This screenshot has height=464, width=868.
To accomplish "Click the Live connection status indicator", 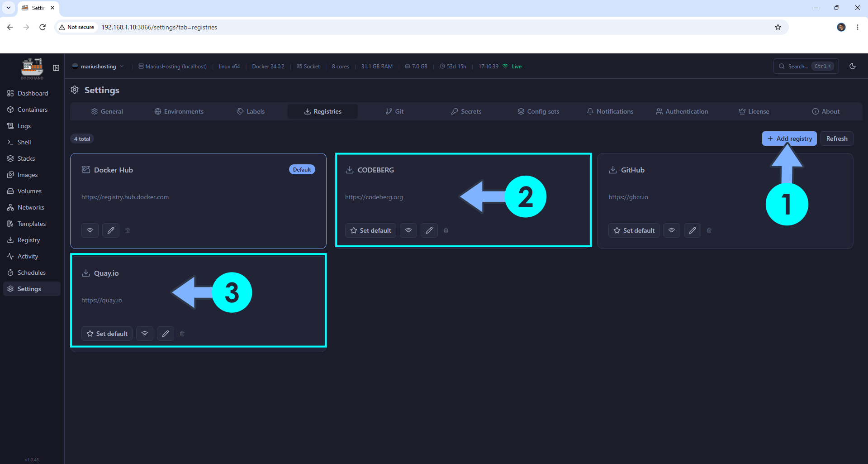I will click(x=512, y=67).
